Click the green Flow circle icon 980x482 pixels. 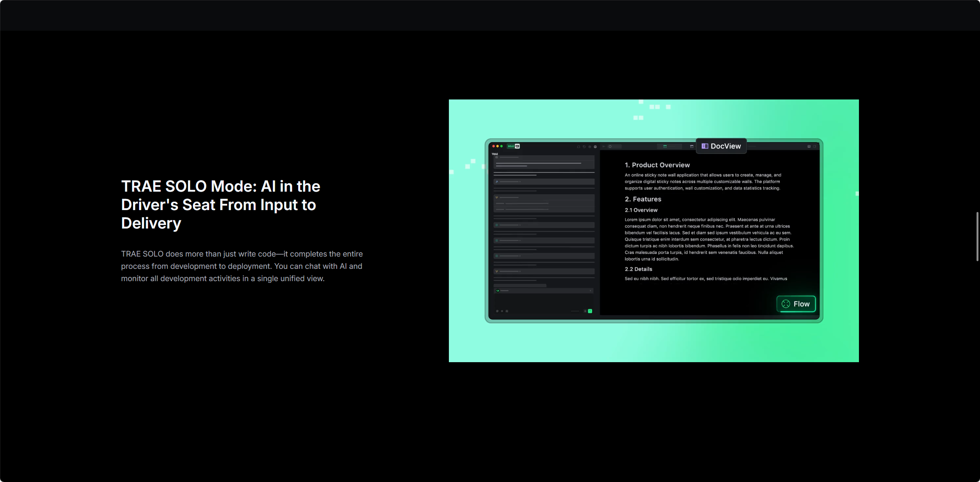click(x=786, y=304)
